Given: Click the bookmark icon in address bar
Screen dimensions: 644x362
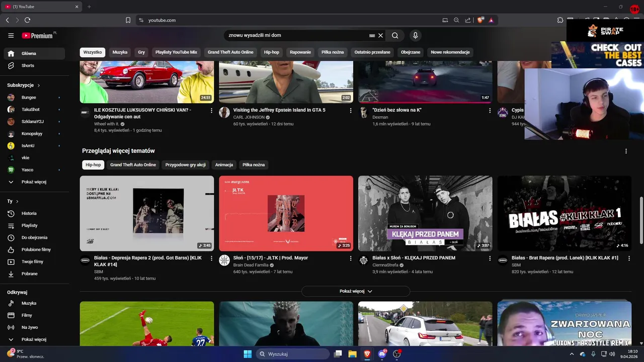Looking at the screenshot, I should click(x=128, y=20).
